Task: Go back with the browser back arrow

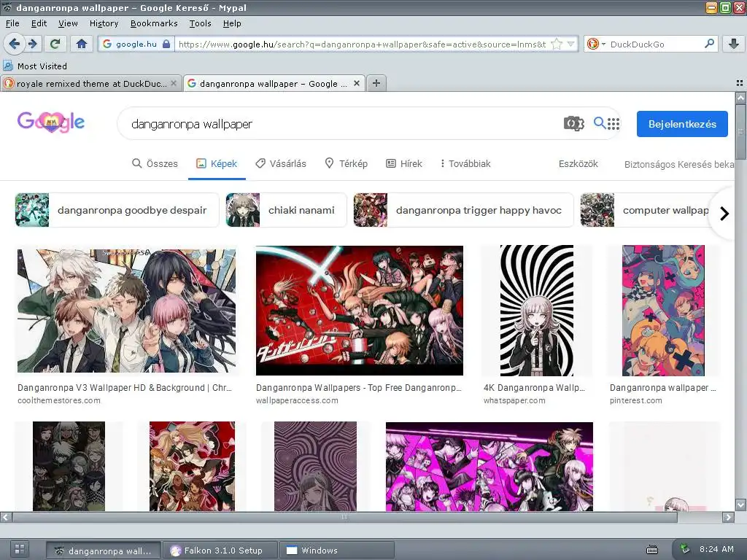Action: 15,44
